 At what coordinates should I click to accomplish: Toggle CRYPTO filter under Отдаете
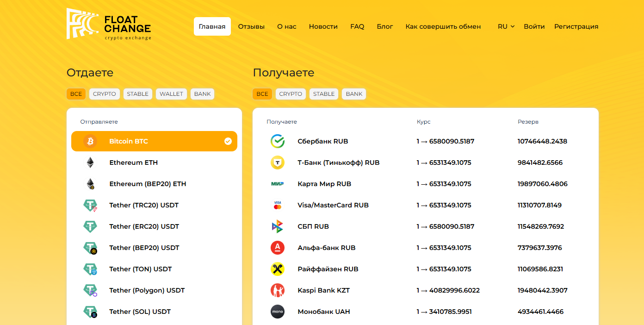click(x=105, y=94)
